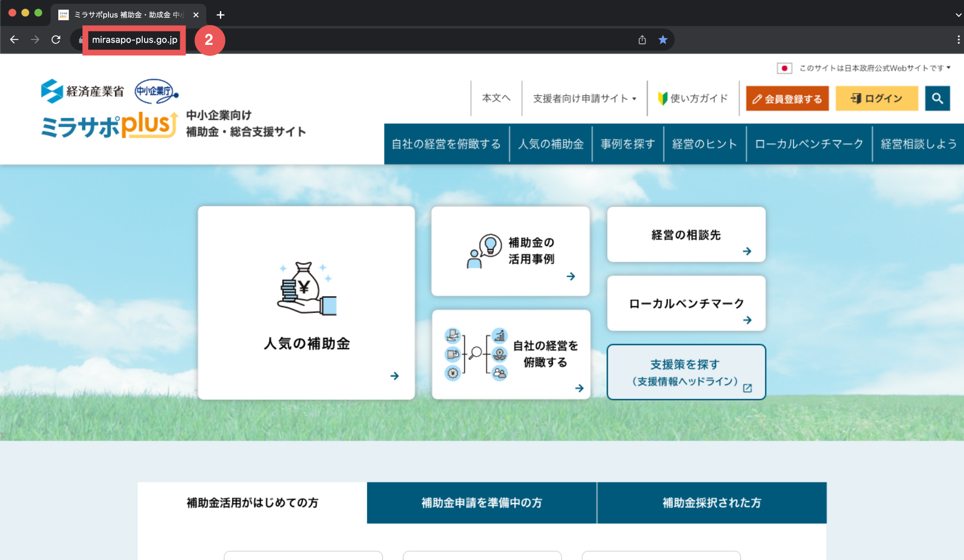The image size is (964, 560).
Task: Click the arrow on 経営の相談先 card
Action: pyautogui.click(x=747, y=251)
